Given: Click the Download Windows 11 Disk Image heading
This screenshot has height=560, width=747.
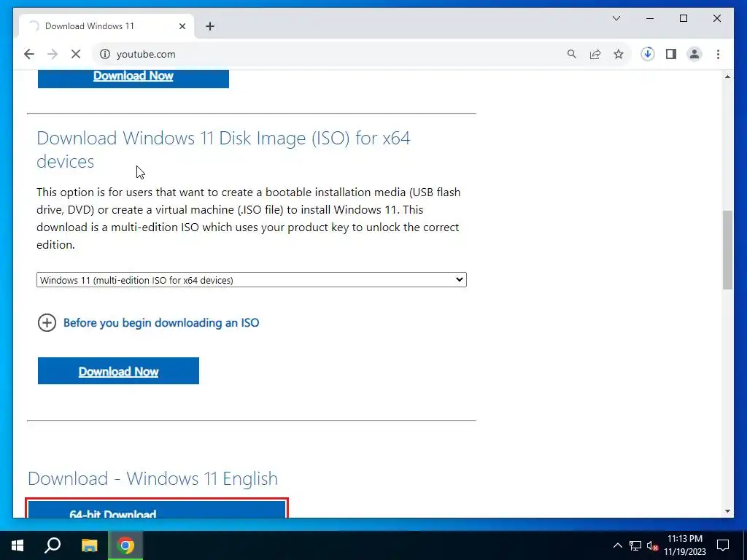Looking at the screenshot, I should click(x=223, y=149).
